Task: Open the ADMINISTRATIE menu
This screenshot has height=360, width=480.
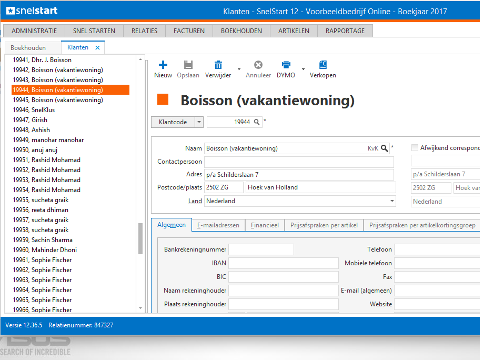Action: [x=34, y=31]
